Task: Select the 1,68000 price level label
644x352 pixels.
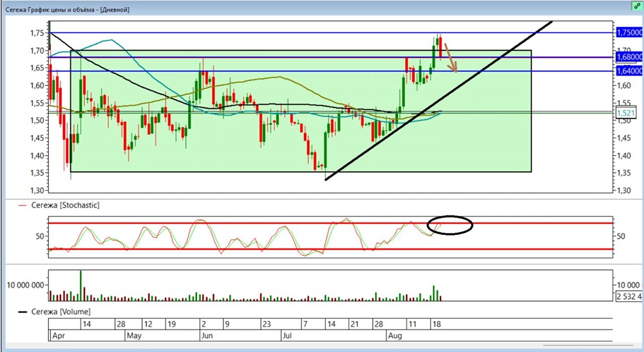Action: click(629, 57)
